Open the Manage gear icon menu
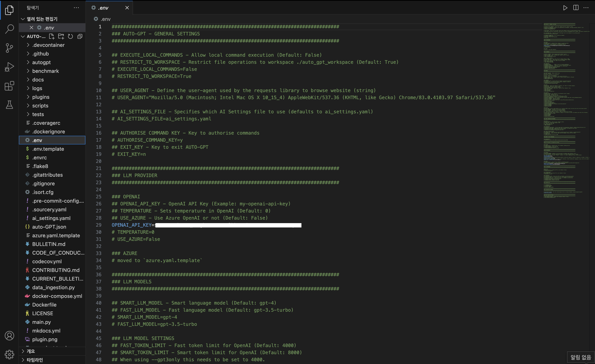Screen dimensions: 595x364 [x=9, y=354]
